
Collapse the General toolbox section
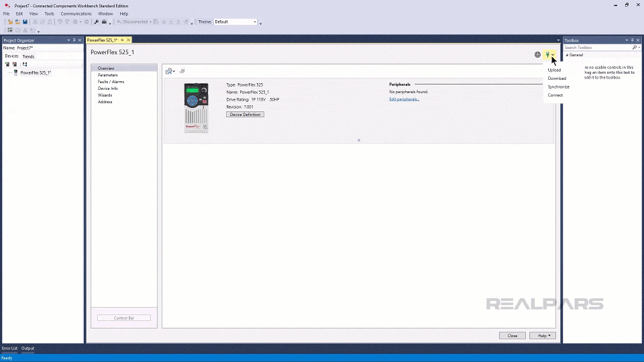(568, 55)
